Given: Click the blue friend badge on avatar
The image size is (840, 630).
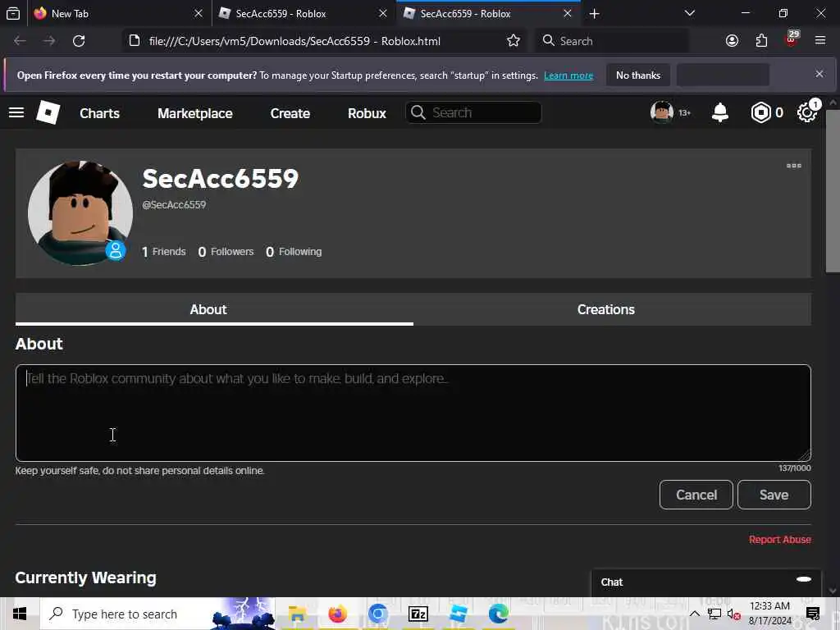Looking at the screenshot, I should point(115,250).
